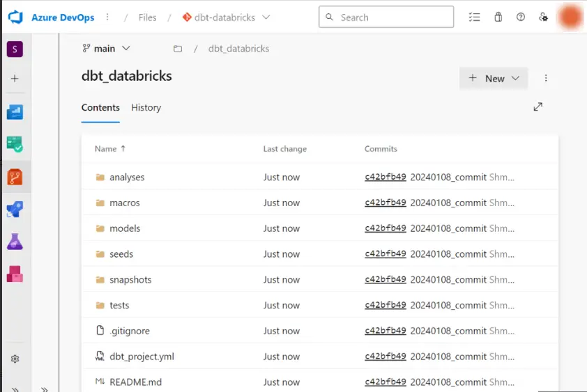The image size is (587, 392).
Task: Expand the file tree pane chevrons
Action: [x=45, y=389]
